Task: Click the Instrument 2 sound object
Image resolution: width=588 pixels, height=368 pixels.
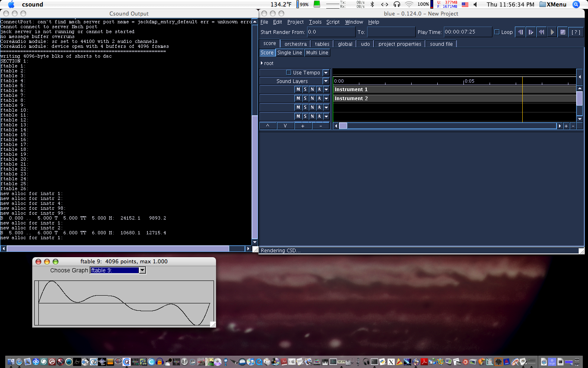Action: coord(454,98)
